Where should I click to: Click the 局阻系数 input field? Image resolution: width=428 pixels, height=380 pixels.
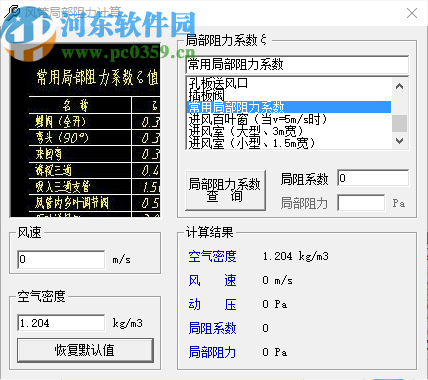coord(373,178)
